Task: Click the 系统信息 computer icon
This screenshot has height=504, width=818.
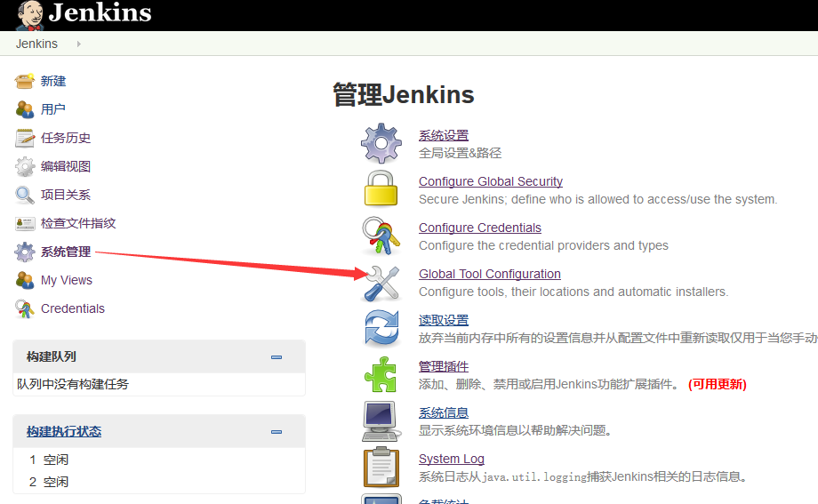Action: [x=381, y=421]
